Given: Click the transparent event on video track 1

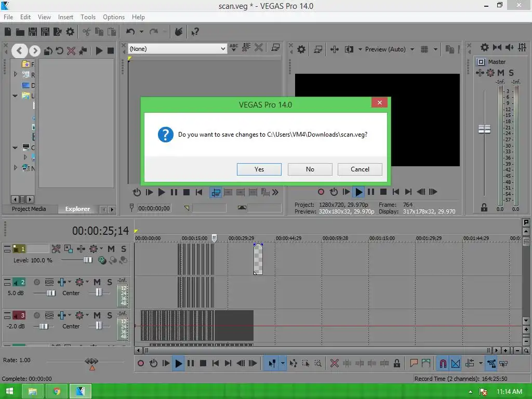Looking at the screenshot, I should click(x=258, y=259).
